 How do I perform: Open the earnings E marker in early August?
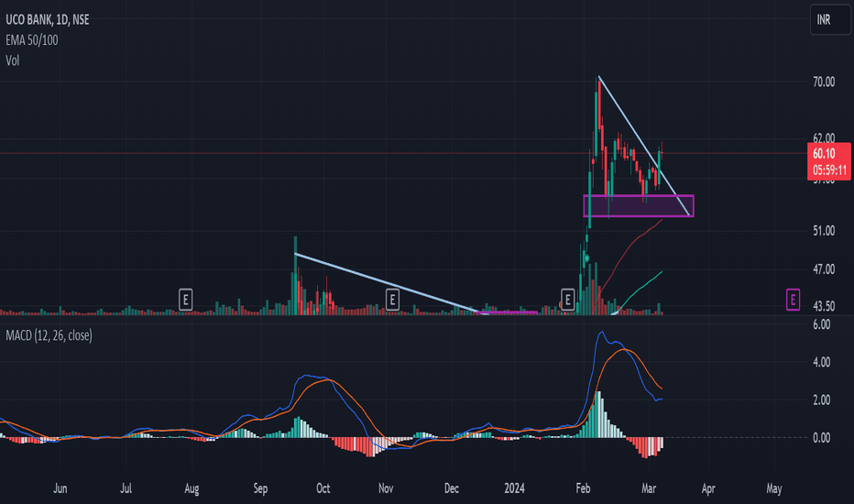point(186,300)
